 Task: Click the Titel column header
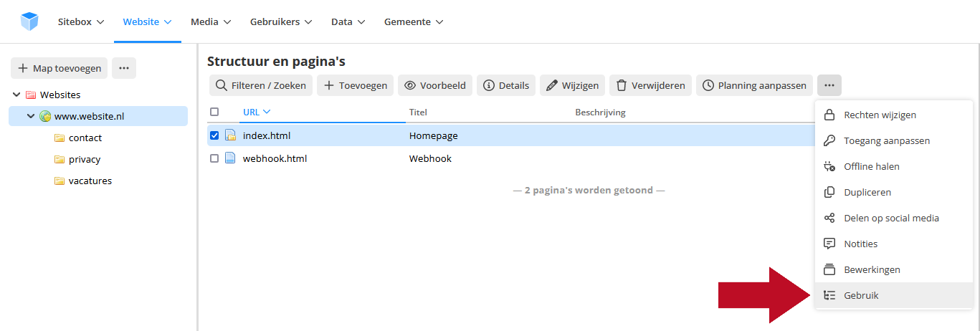pyautogui.click(x=418, y=112)
